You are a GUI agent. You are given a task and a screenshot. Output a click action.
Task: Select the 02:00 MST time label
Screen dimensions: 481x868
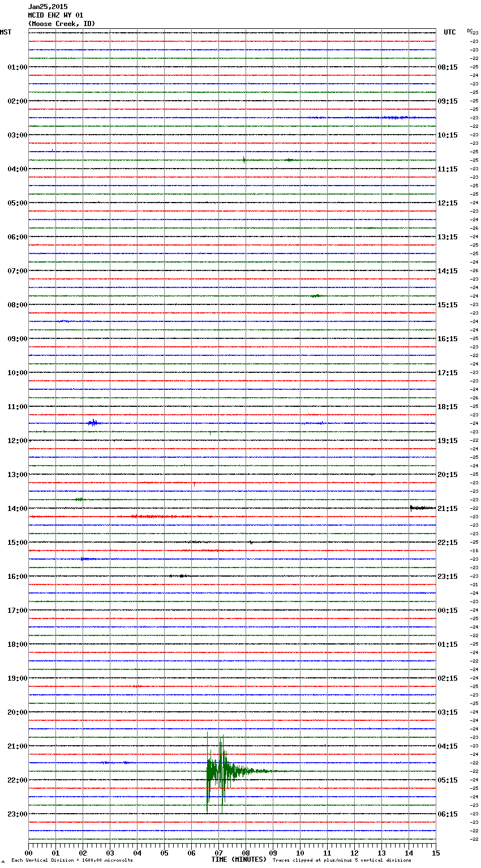tap(17, 101)
